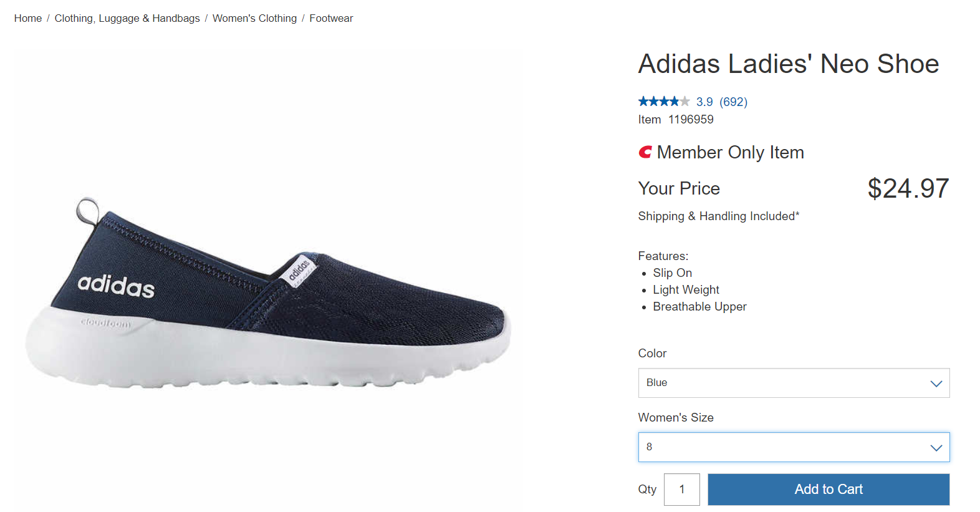The width and height of the screenshot is (980, 512).
Task: Click the blue star rating icons
Action: point(663,102)
